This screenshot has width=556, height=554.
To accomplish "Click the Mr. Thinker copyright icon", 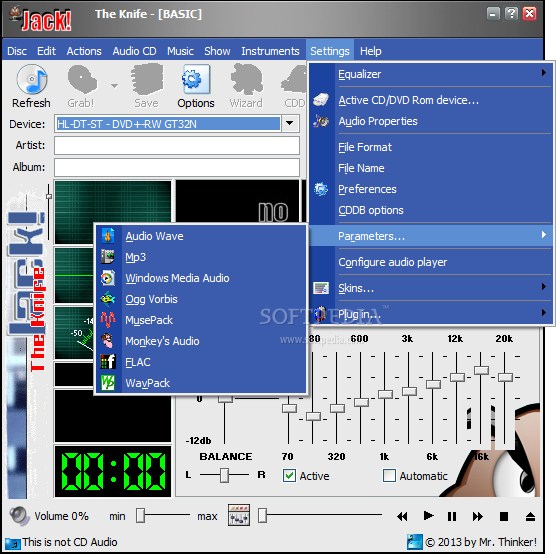I will pyautogui.click(x=415, y=542).
